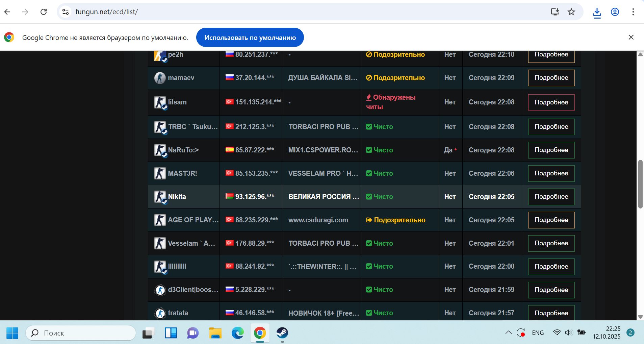Click the ENG language switcher
Screen dimensions: 644x344
point(538,333)
